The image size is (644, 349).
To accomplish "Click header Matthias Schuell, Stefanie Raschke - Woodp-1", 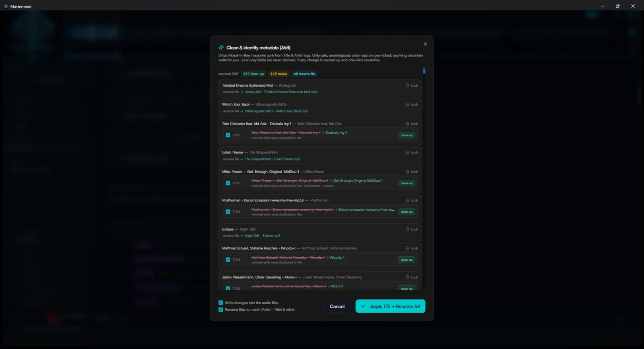I will (x=259, y=248).
